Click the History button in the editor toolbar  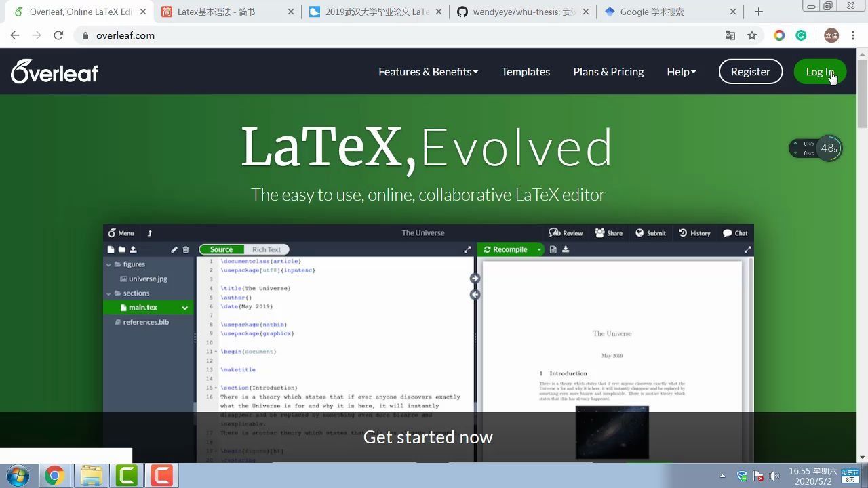[x=694, y=232]
